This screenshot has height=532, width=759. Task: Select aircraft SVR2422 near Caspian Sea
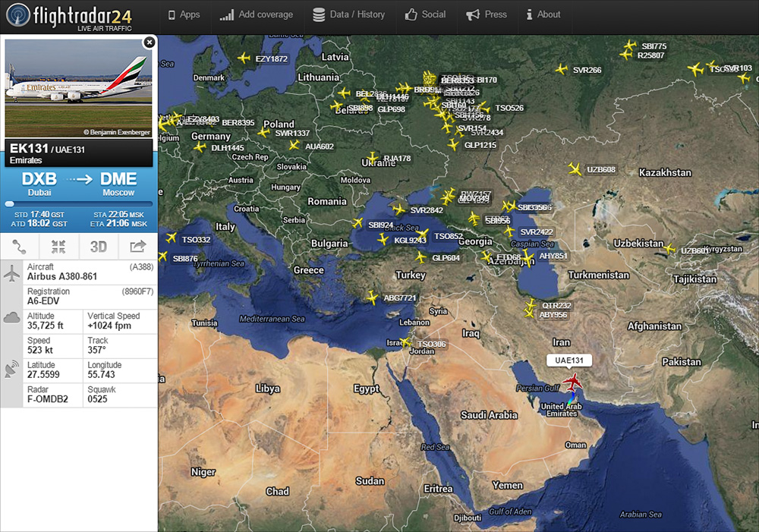(x=509, y=231)
